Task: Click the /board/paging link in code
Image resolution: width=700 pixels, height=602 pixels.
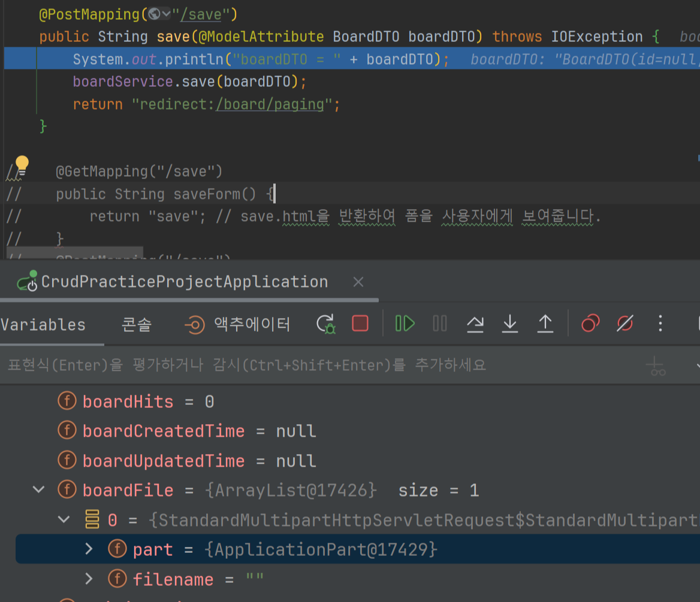Action: point(271,104)
